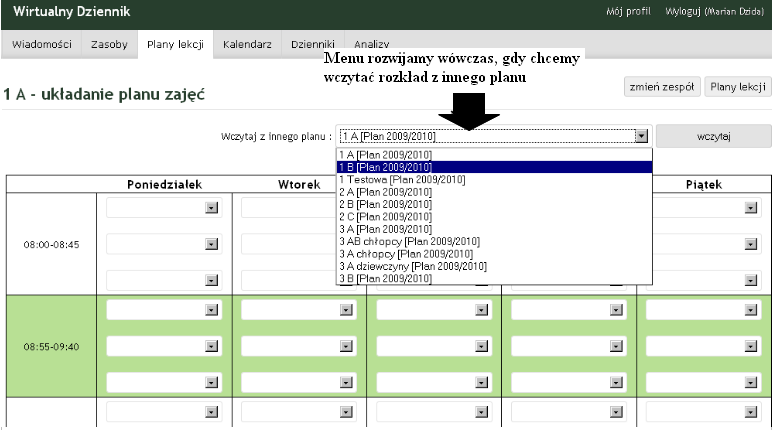Pick the 3 A [Plan 2009/2010] entry

coord(494,229)
